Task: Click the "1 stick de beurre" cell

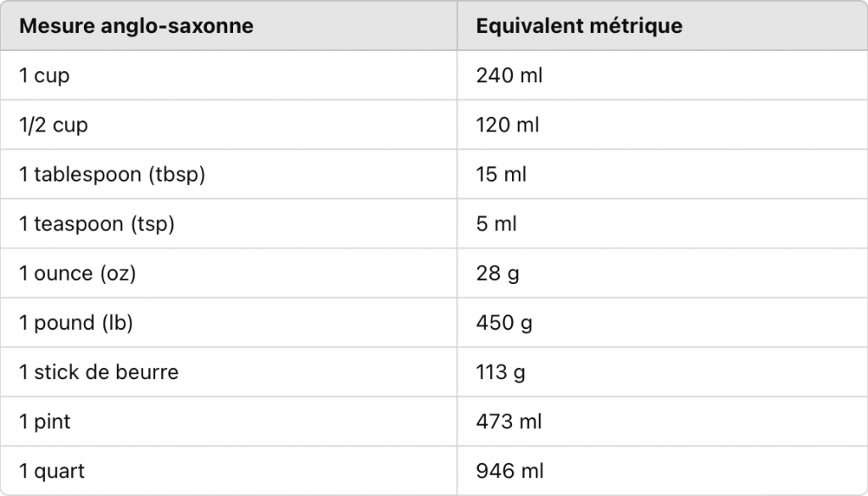Action: 99,372
